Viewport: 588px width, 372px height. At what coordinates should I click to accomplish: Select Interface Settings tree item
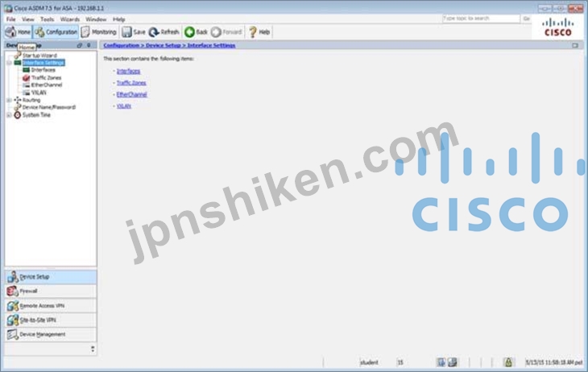point(43,63)
